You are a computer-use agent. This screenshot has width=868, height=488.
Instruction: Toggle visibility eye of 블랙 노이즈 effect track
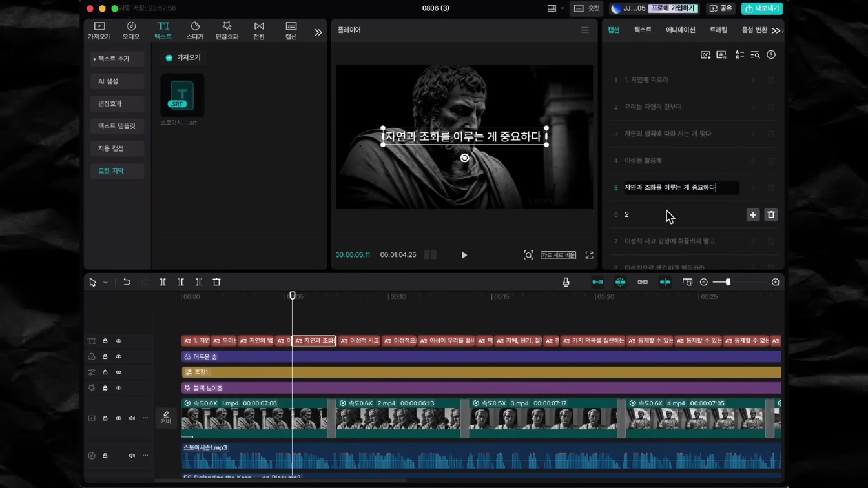[118, 388]
